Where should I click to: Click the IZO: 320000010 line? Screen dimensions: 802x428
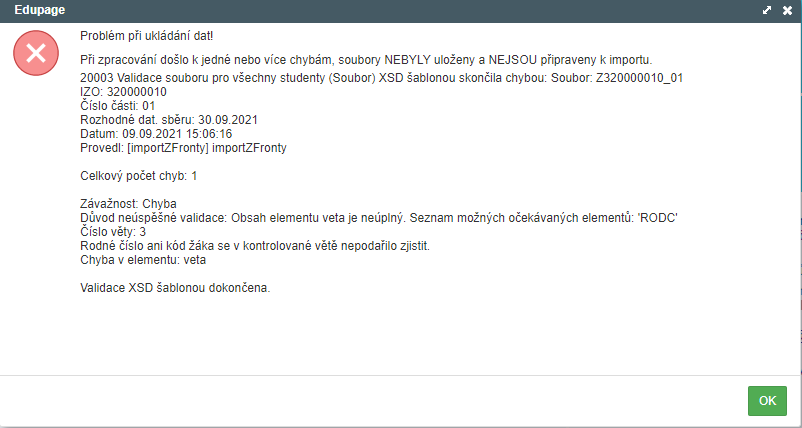coord(123,91)
